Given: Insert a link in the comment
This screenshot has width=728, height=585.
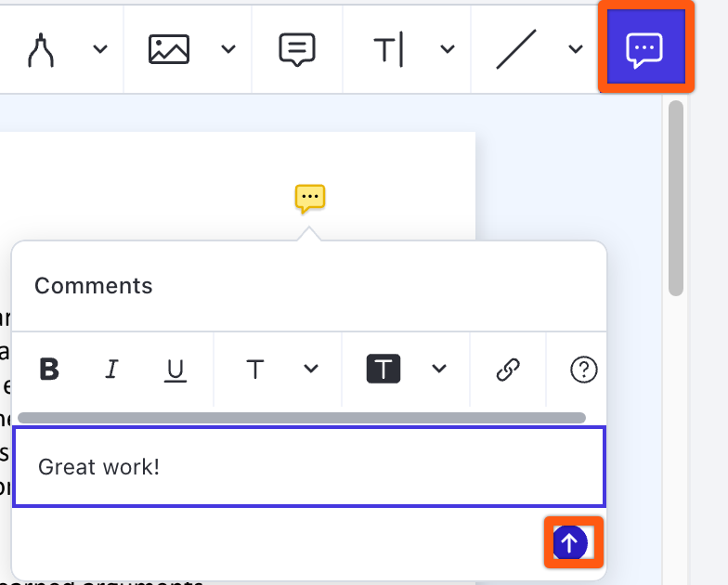Looking at the screenshot, I should (x=508, y=370).
